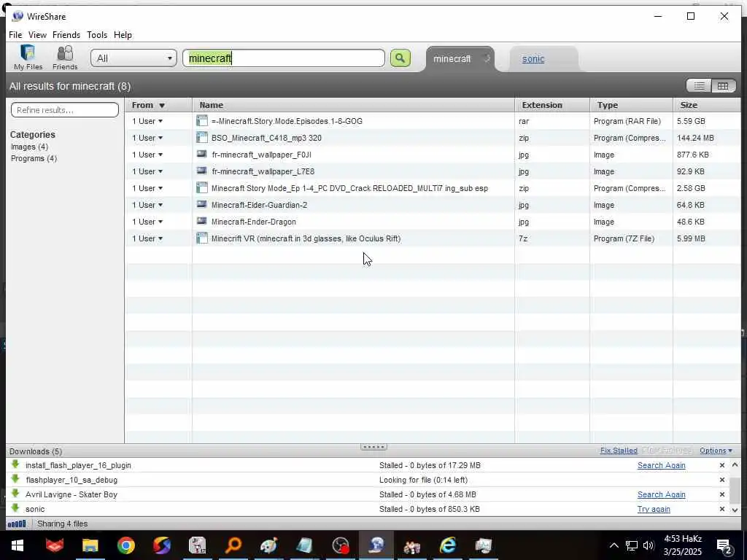Image resolution: width=747 pixels, height=560 pixels.
Task: Click the downloads list scroll down arrow
Action: (735, 510)
